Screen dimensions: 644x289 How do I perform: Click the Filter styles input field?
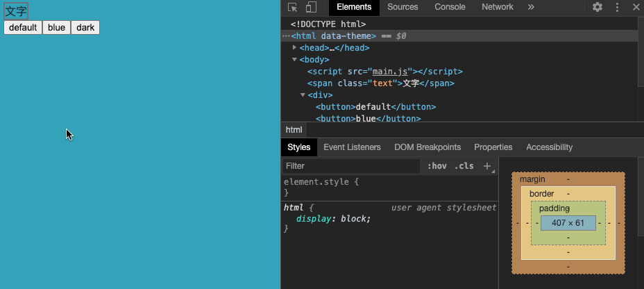pos(352,166)
